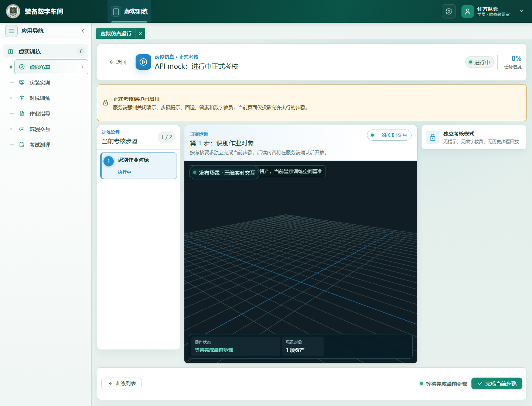Expand the 红方队长 account dropdown arrow

coord(521,11)
